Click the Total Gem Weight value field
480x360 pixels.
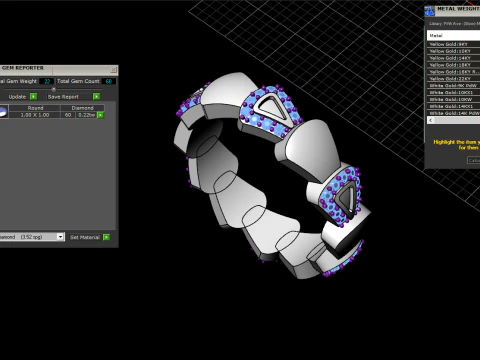click(47, 81)
